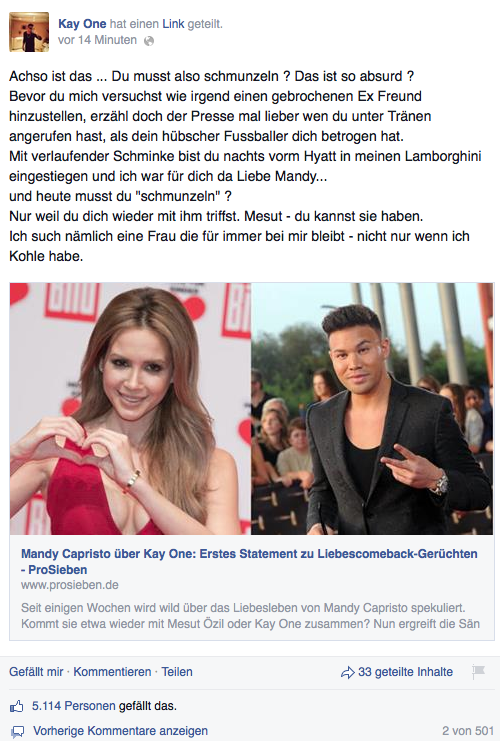
Task: View the '33 geteilte Inhalte' shares
Action: 405,672
